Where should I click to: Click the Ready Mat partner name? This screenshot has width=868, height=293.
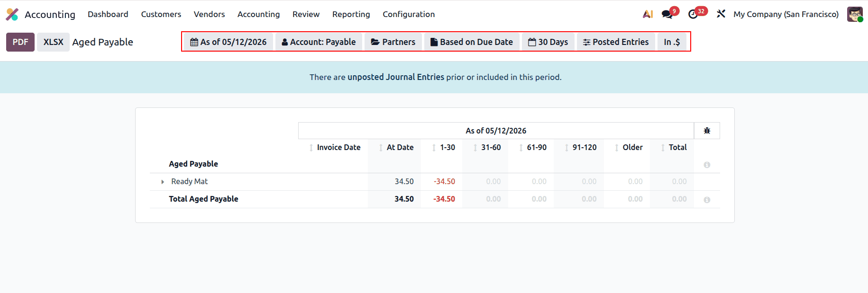[x=190, y=182]
